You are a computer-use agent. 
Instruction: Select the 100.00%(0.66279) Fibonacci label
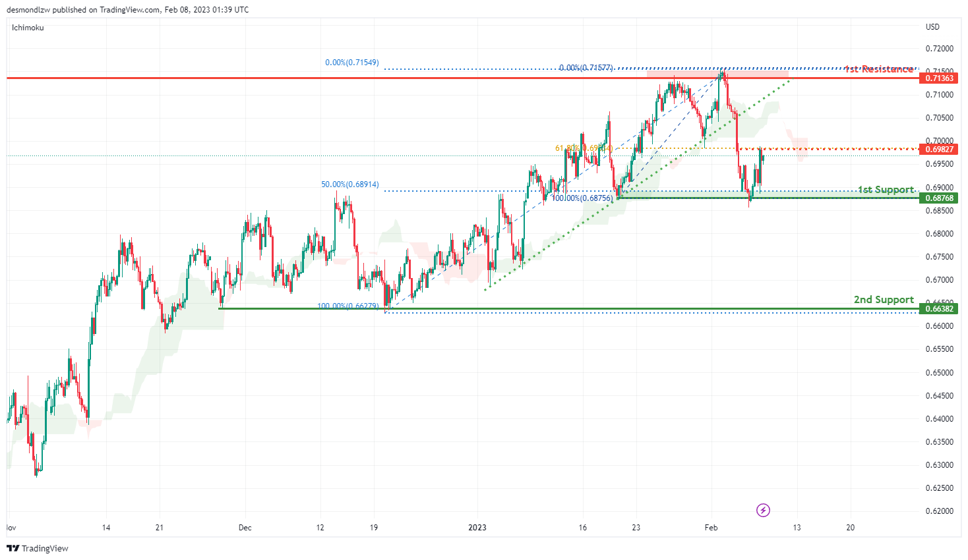point(348,306)
